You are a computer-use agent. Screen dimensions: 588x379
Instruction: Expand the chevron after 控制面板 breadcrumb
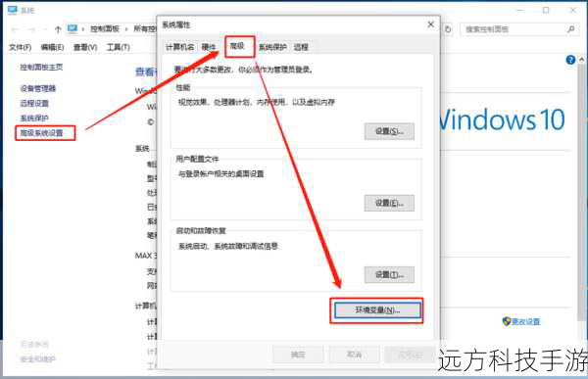126,28
